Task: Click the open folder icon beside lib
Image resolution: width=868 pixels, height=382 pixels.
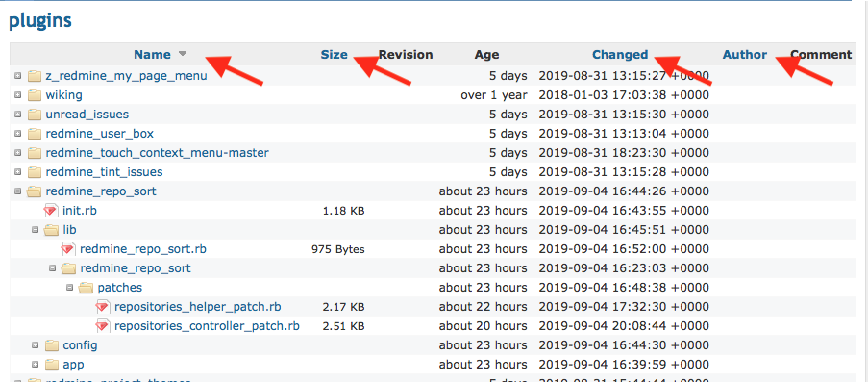Action: [52, 230]
